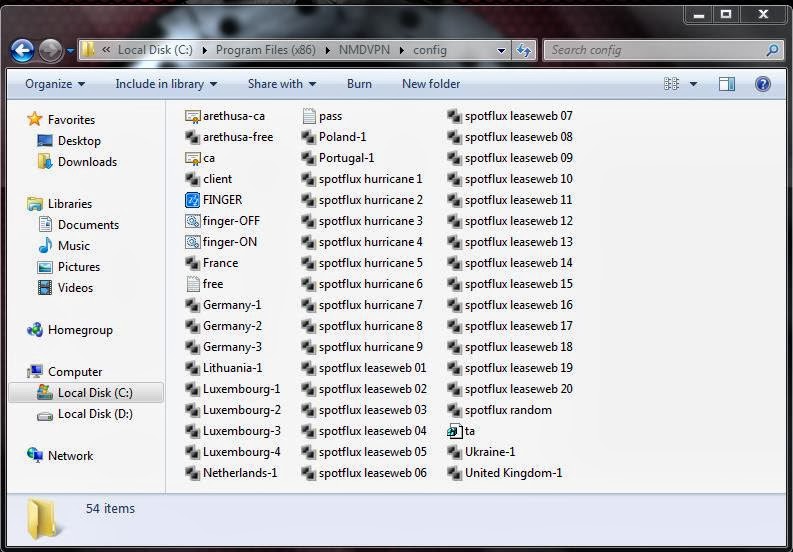This screenshot has width=793, height=552.
Task: Open Downloads in the navigation pane
Action: (87, 162)
